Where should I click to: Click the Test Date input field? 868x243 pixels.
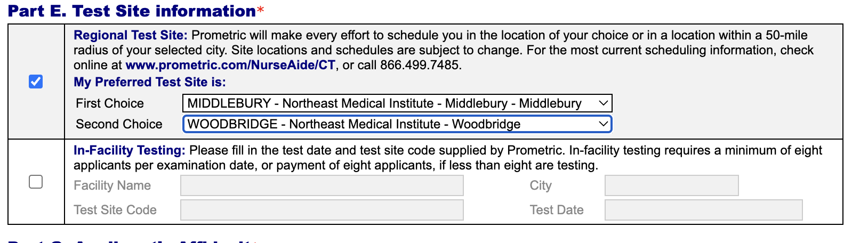[x=703, y=210]
